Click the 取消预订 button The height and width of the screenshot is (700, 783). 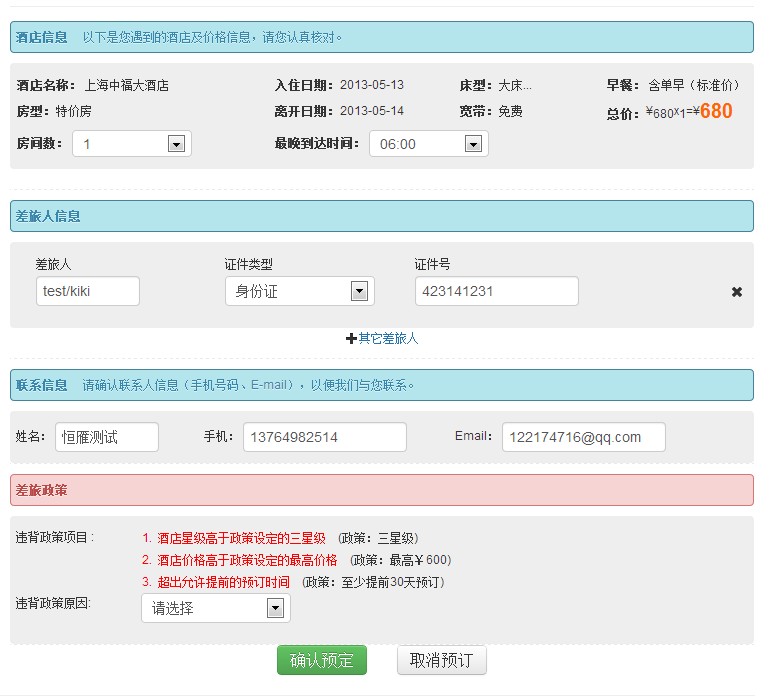tap(441, 660)
